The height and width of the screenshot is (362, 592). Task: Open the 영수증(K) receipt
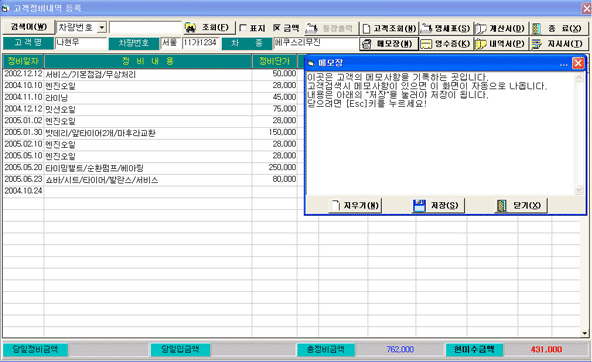tap(446, 44)
